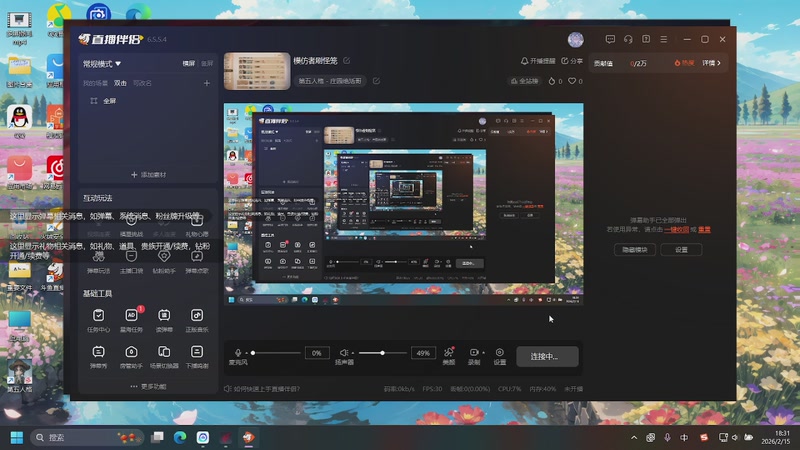The image size is (800, 450).
Task: Click the 隐藏模块 button
Action: point(635,249)
